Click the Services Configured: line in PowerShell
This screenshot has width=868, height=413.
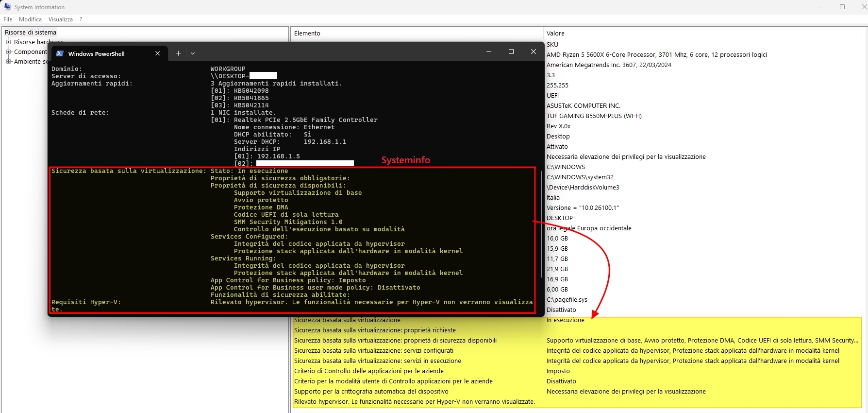pyautogui.click(x=249, y=236)
